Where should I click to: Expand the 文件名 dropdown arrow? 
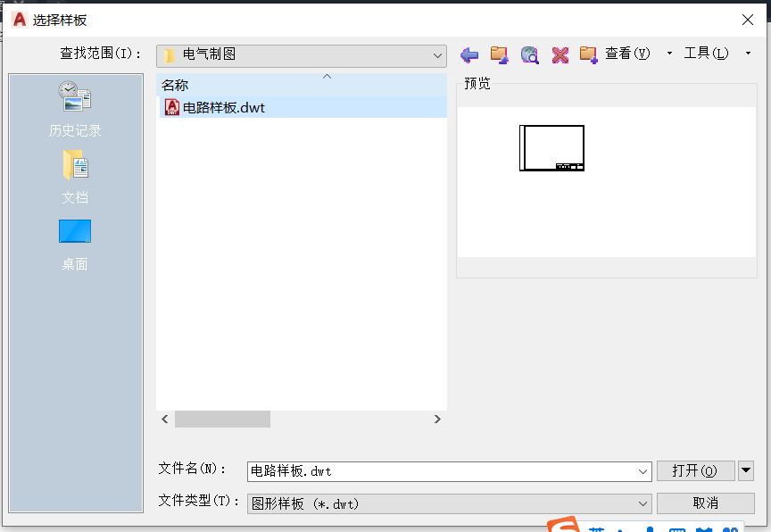[643, 471]
